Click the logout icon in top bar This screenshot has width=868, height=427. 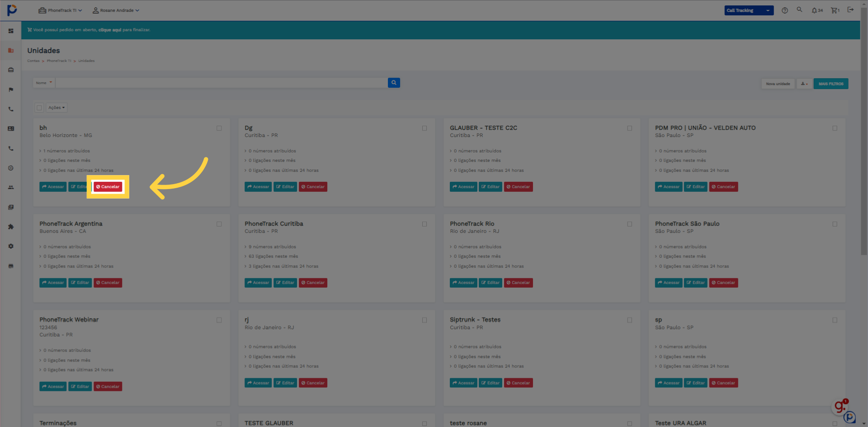point(850,9)
